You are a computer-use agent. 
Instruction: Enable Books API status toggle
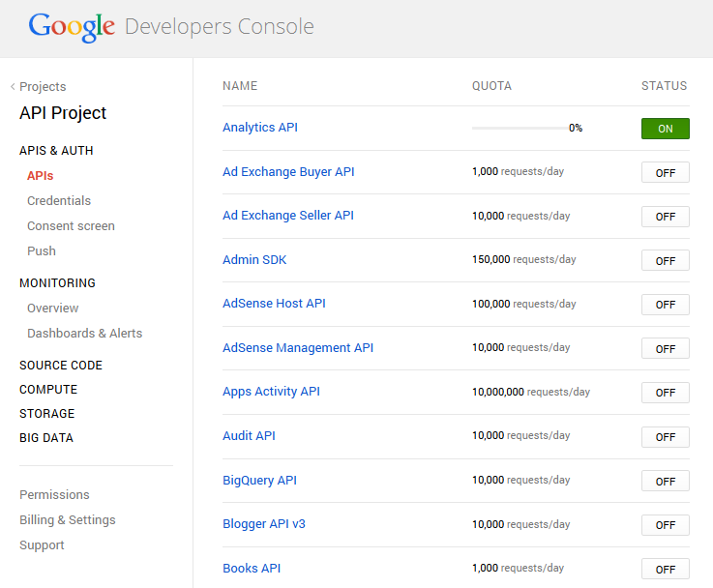(x=666, y=570)
